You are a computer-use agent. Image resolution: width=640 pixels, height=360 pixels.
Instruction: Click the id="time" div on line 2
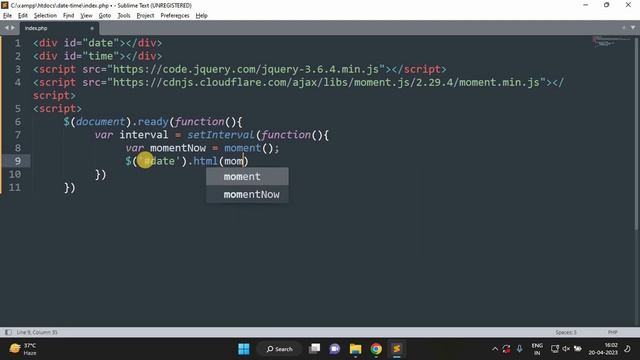(x=98, y=56)
